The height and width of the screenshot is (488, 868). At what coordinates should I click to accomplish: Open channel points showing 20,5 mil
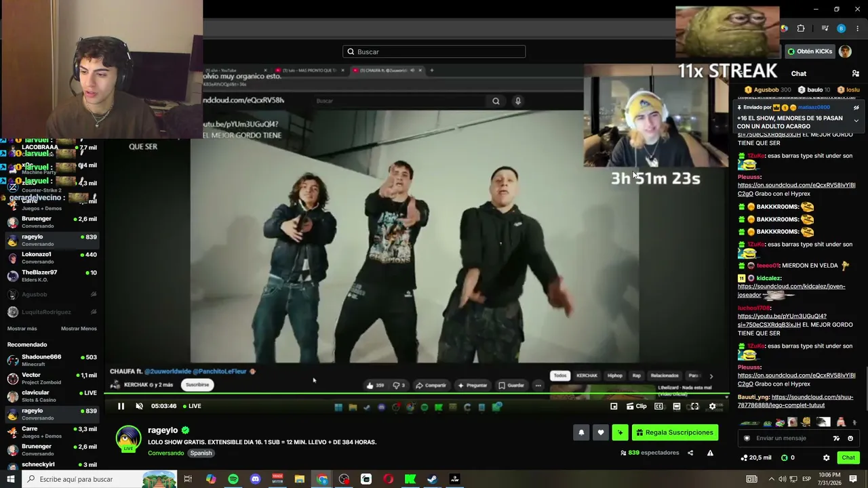coord(756,457)
